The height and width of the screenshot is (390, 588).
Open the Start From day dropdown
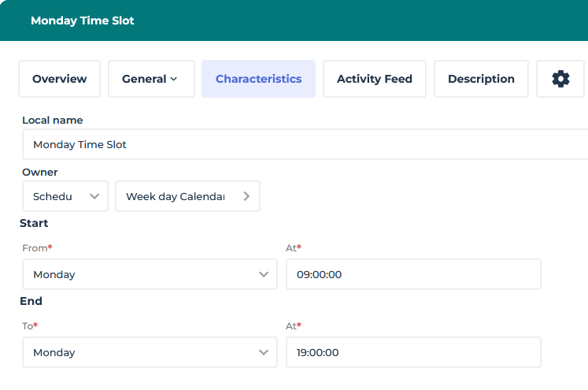150,274
